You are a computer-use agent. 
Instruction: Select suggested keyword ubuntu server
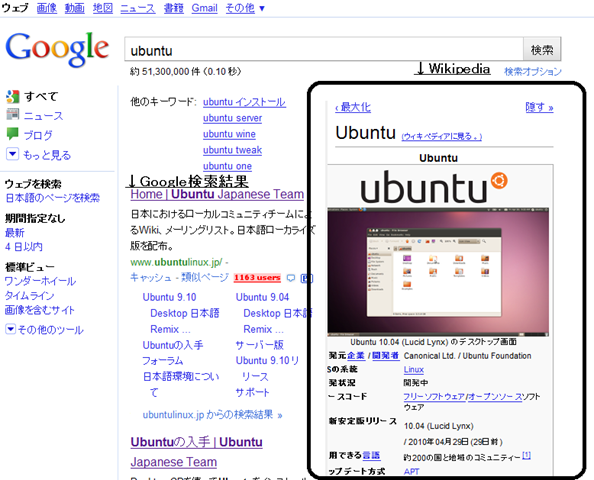coord(233,118)
